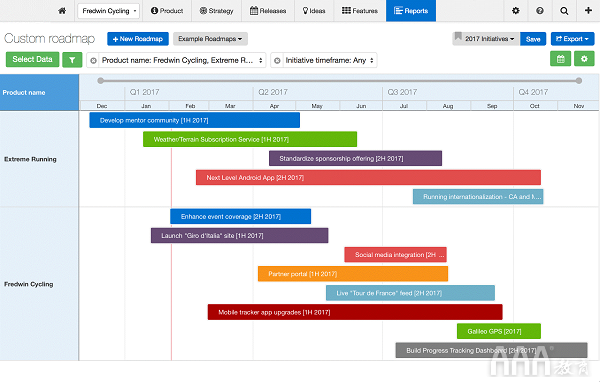Open the Releases tab
This screenshot has height=382, width=600.
click(268, 11)
